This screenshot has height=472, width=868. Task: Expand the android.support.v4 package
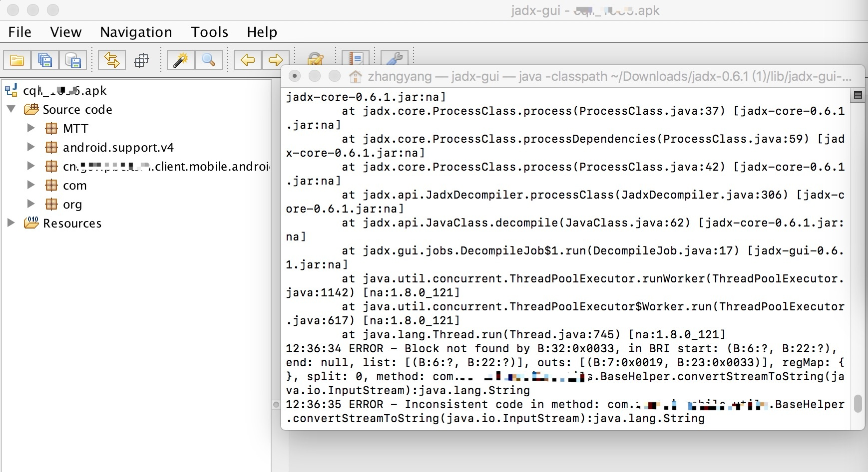30,147
